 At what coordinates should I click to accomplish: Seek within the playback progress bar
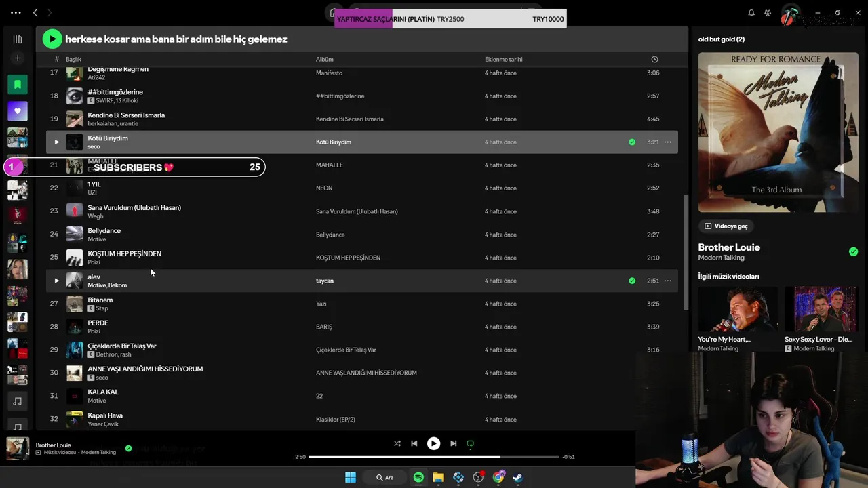coord(434,457)
